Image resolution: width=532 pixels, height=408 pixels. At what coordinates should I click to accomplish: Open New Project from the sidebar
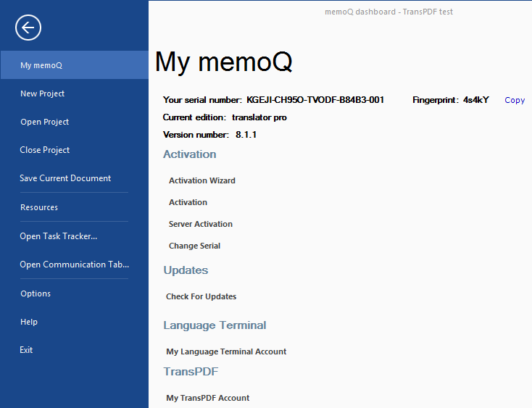coord(43,93)
